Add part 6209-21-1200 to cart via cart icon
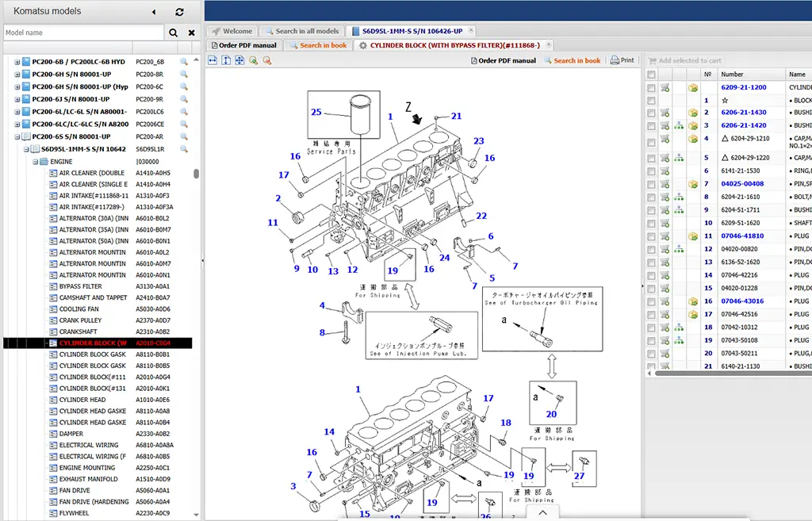The image size is (812, 521). 664,87
